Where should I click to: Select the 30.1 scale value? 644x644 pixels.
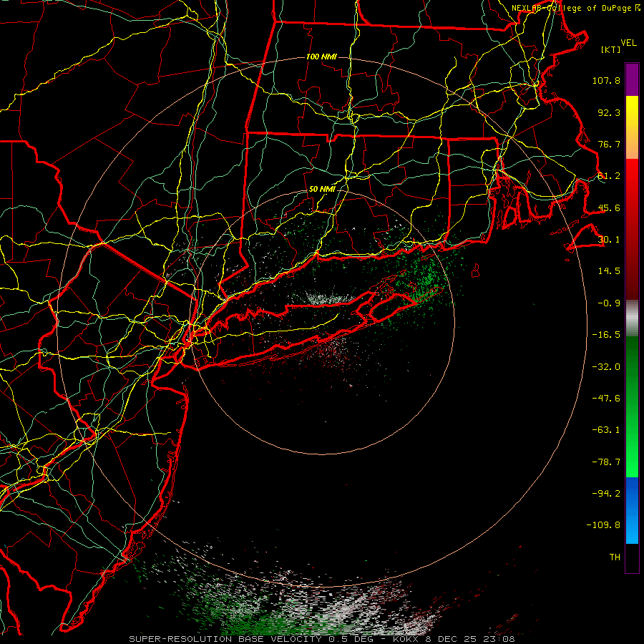609,240
